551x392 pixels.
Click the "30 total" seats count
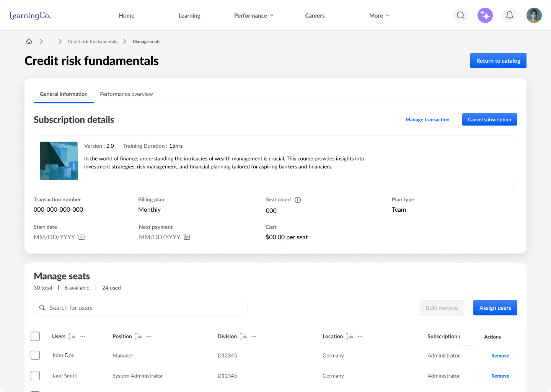click(x=43, y=287)
